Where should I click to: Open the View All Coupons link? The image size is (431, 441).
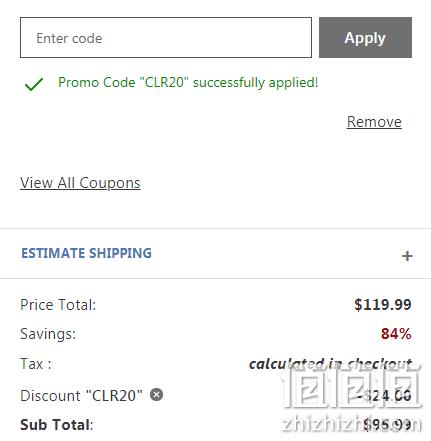[80, 183]
